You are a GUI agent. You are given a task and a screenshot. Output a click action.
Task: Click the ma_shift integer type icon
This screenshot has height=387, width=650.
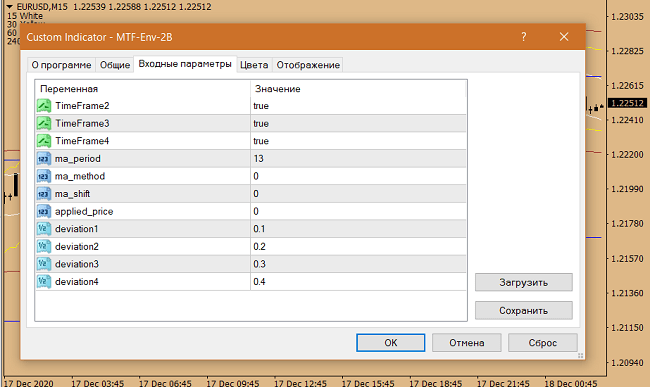(44, 194)
